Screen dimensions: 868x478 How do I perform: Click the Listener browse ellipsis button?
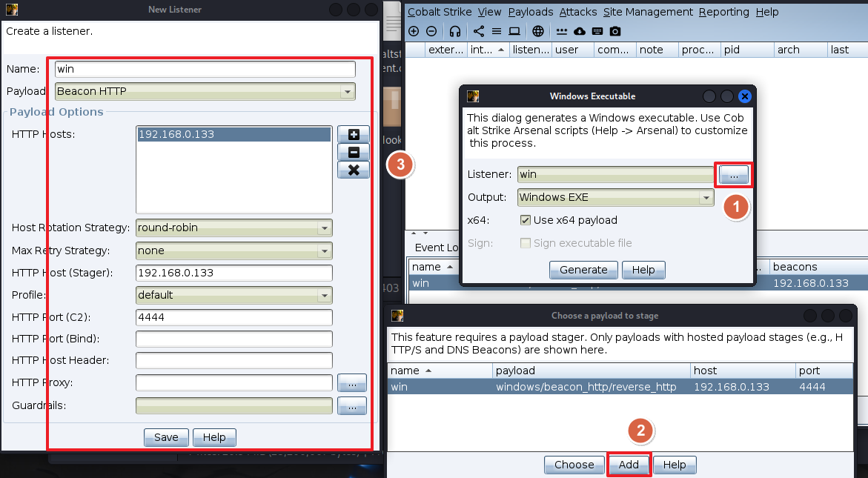pyautogui.click(x=734, y=176)
